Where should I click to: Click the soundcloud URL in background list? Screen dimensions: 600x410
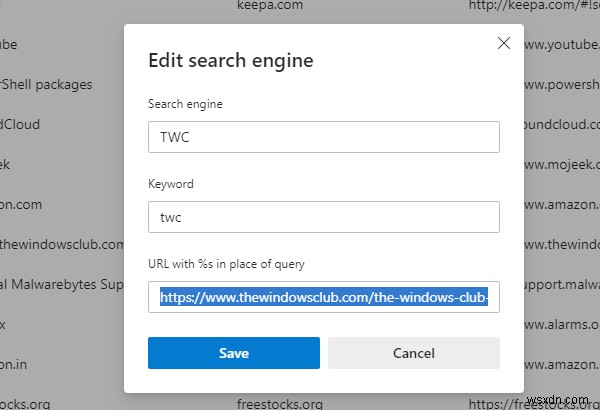pyautogui.click(x=562, y=124)
